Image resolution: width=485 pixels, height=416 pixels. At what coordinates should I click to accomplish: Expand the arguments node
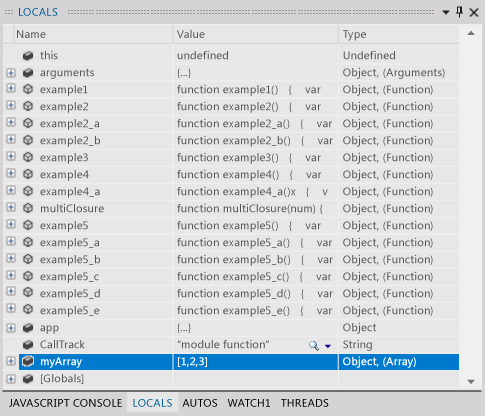point(11,72)
